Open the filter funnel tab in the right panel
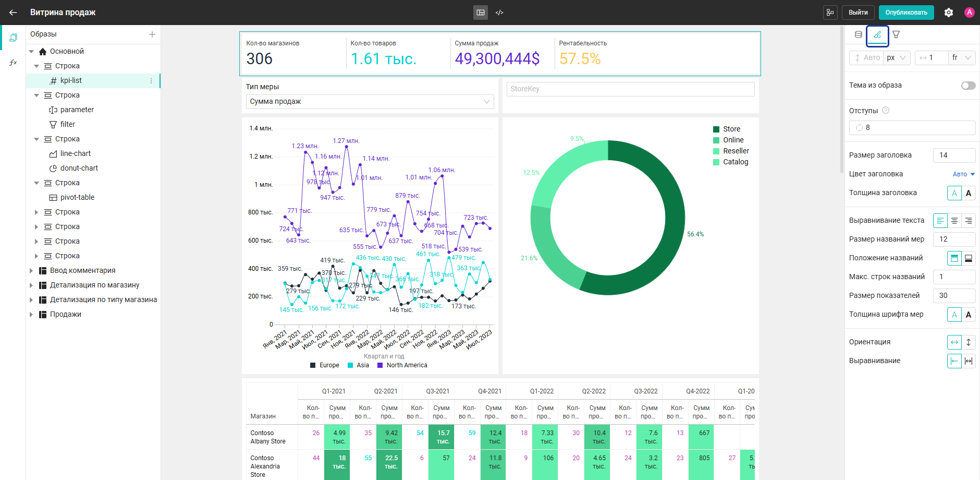This screenshot has width=980, height=480. (x=896, y=34)
